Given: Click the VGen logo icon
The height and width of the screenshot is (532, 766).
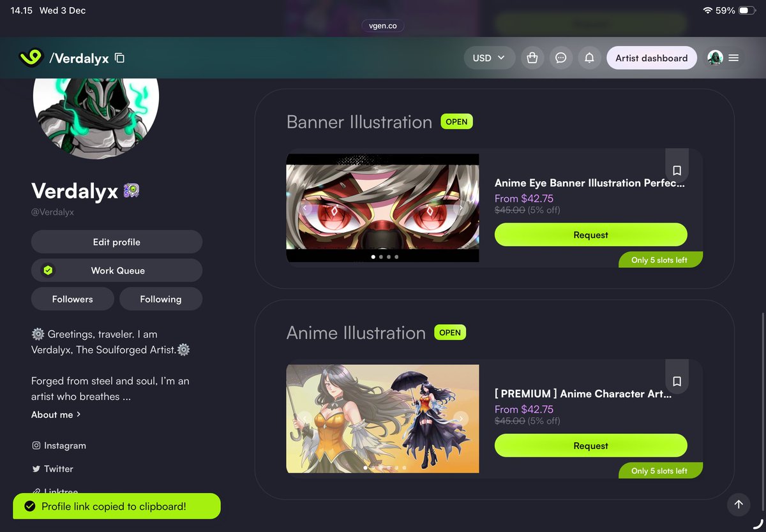Looking at the screenshot, I should pos(31,58).
